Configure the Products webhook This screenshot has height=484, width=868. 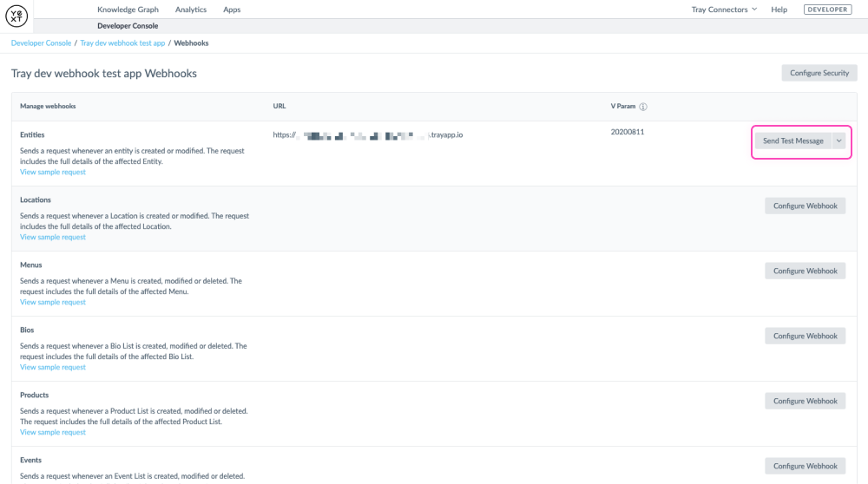805,401
